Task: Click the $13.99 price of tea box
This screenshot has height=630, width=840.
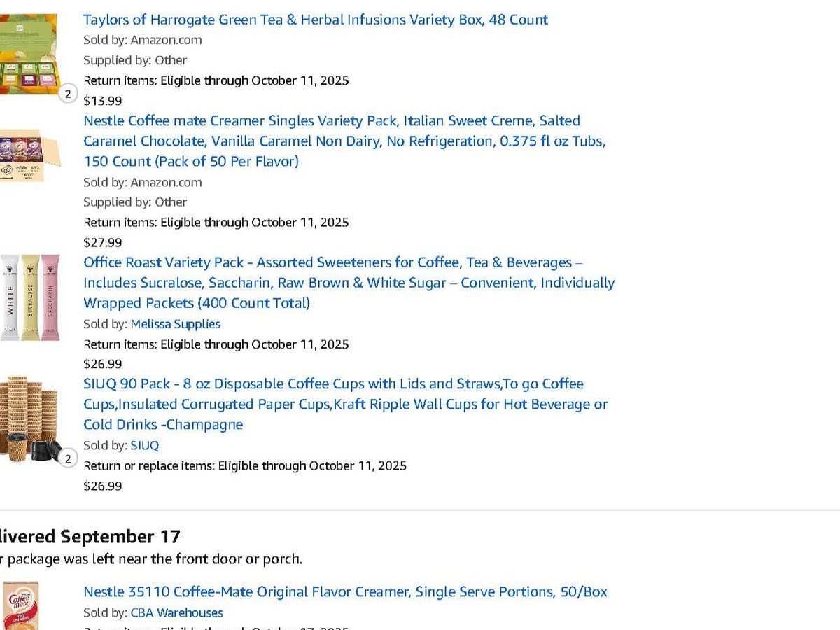Action: pos(102,101)
